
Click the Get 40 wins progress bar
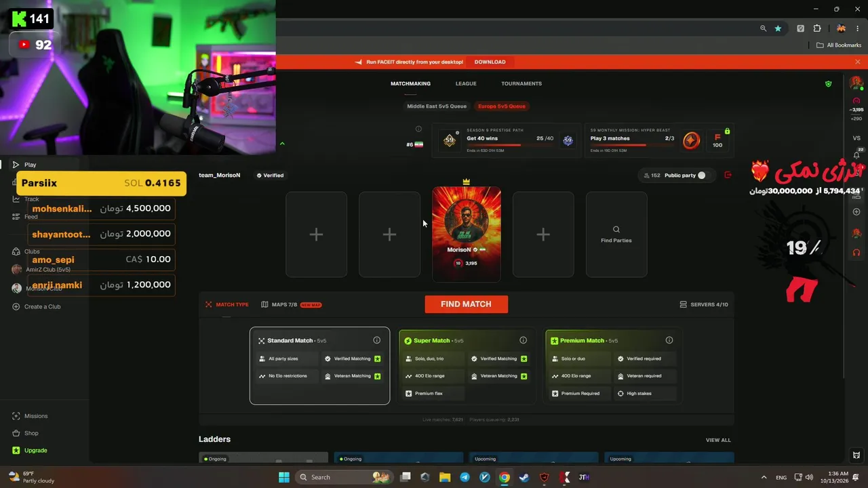(x=510, y=145)
